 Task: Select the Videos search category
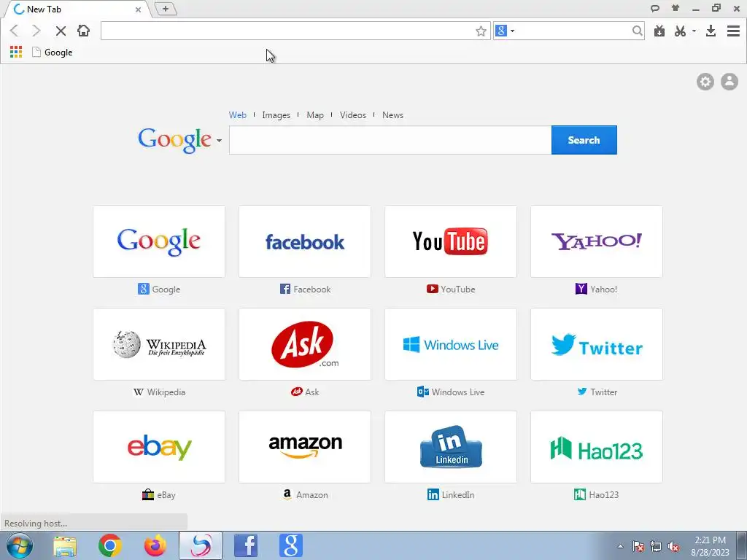point(353,114)
